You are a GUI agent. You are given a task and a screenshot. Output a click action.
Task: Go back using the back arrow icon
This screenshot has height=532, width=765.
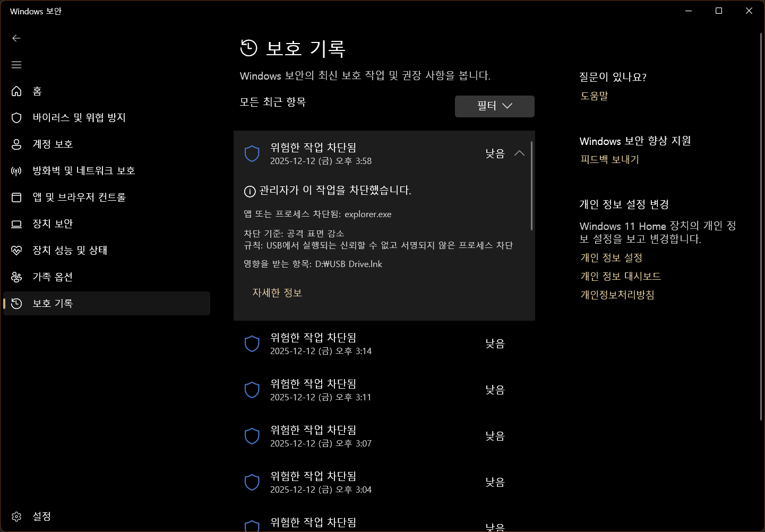16,38
